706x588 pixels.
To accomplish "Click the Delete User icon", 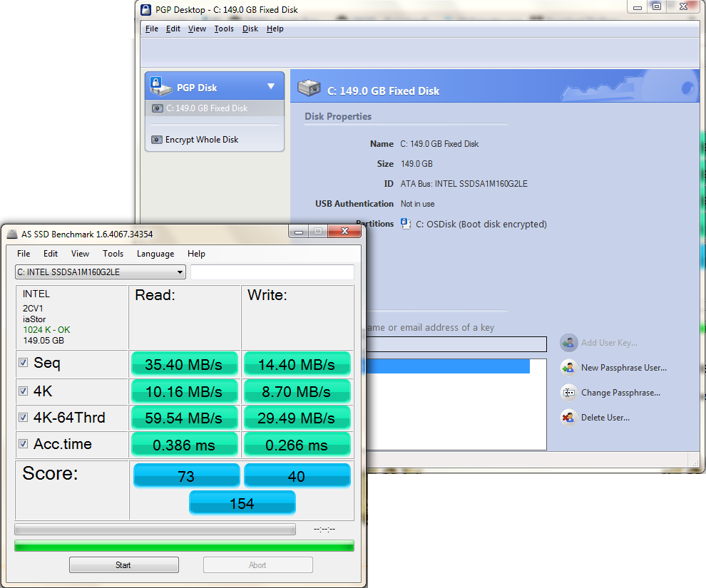I will click(568, 418).
